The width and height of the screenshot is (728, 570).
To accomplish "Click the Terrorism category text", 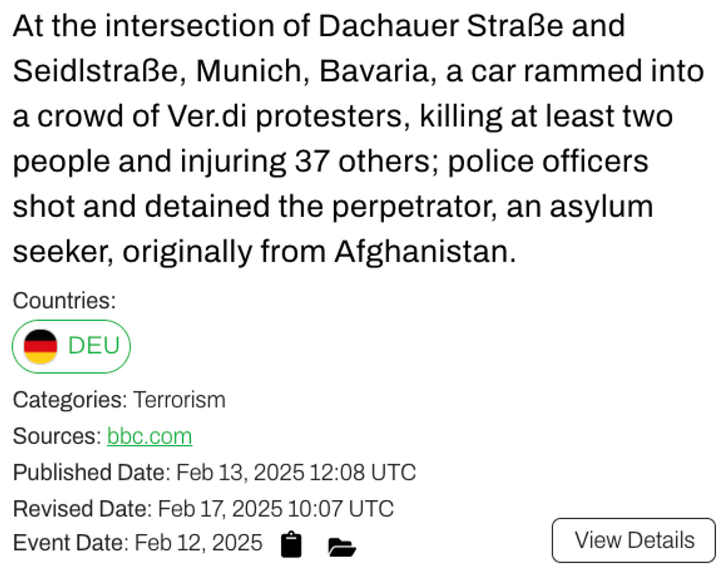I will tap(179, 400).
